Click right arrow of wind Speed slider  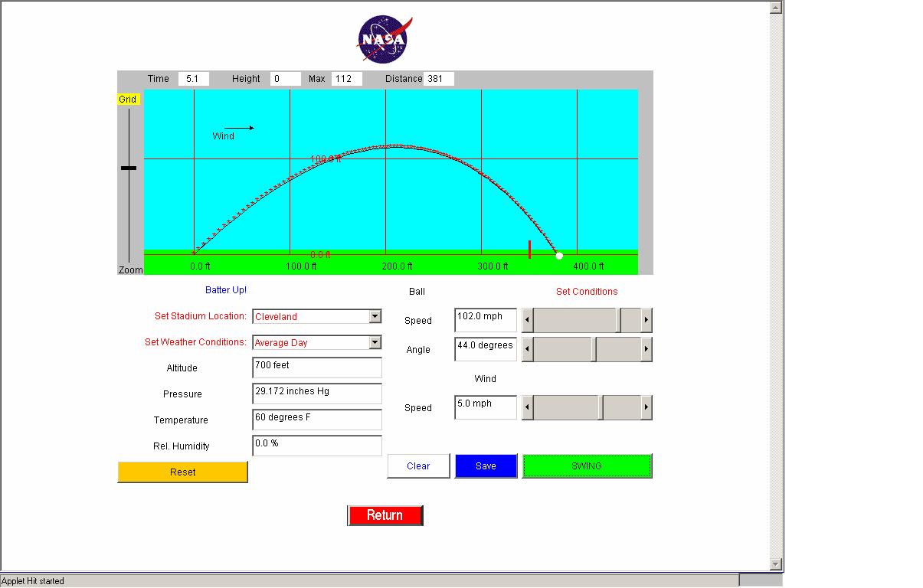[646, 407]
